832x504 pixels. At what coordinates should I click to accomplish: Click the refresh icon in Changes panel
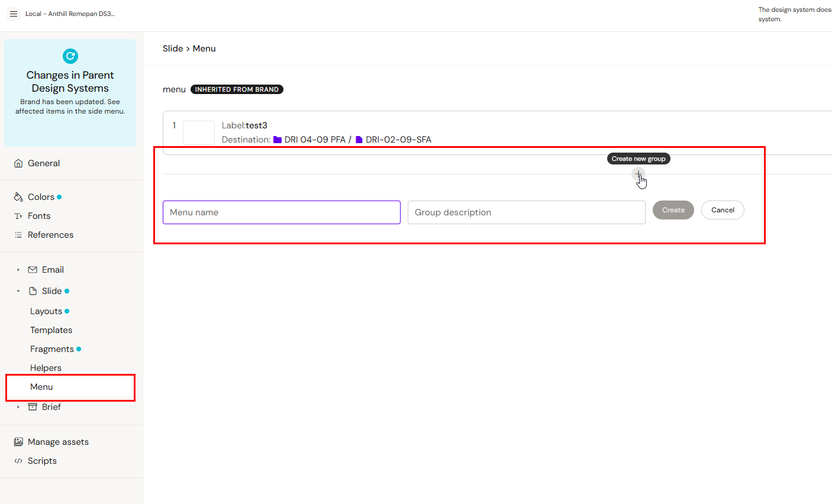(70, 56)
